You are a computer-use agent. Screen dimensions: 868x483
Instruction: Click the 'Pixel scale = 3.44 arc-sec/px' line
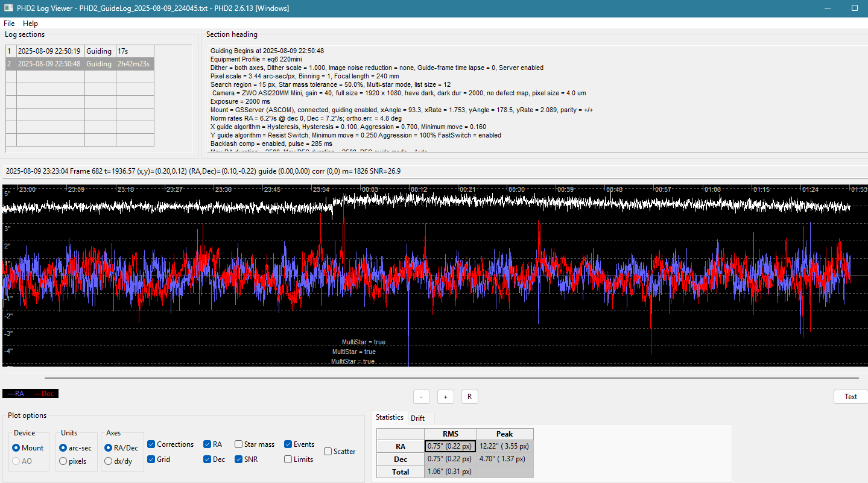(305, 76)
